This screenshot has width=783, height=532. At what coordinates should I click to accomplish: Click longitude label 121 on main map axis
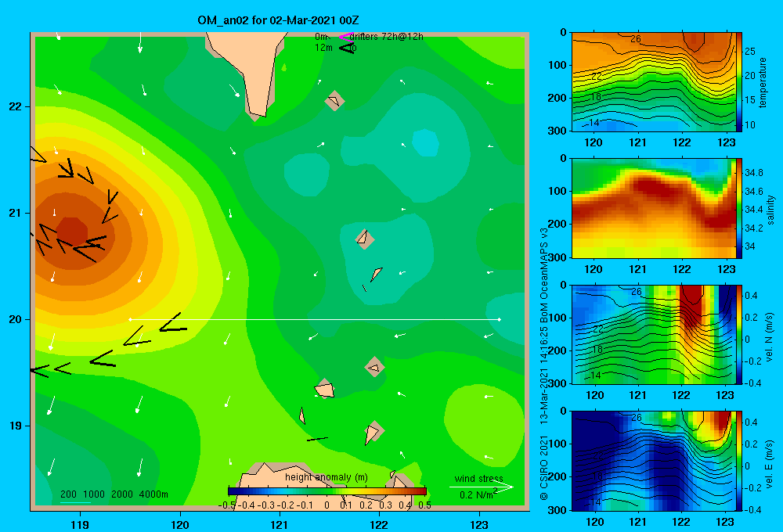(280, 524)
